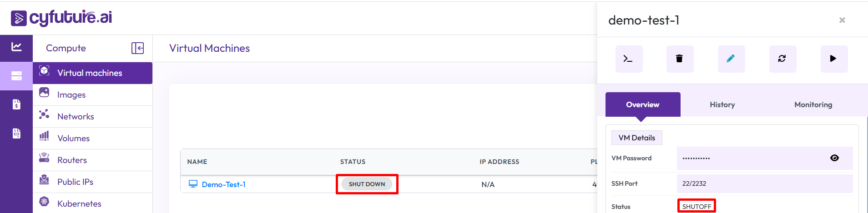Open the Demo-Test-1 VM link
The height and width of the screenshot is (213, 868).
point(223,184)
